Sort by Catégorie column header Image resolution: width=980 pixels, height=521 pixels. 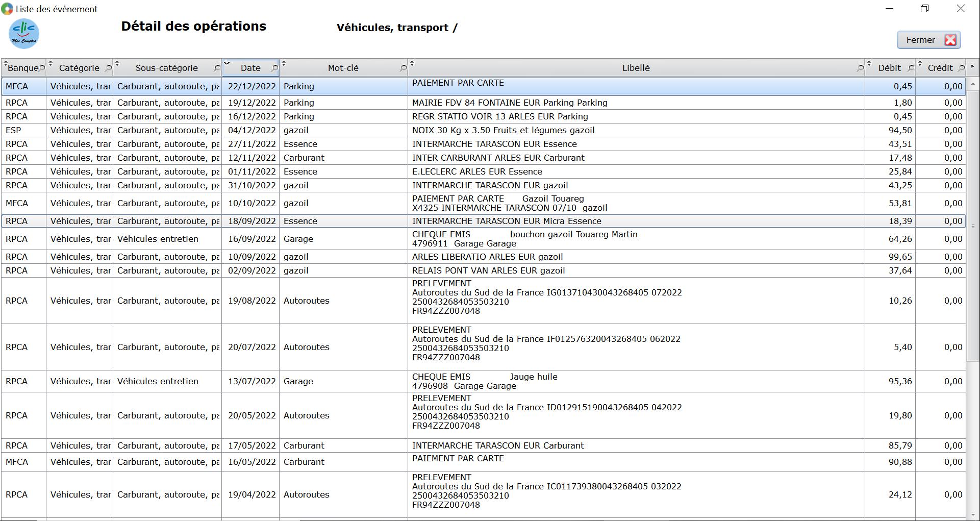pos(79,68)
